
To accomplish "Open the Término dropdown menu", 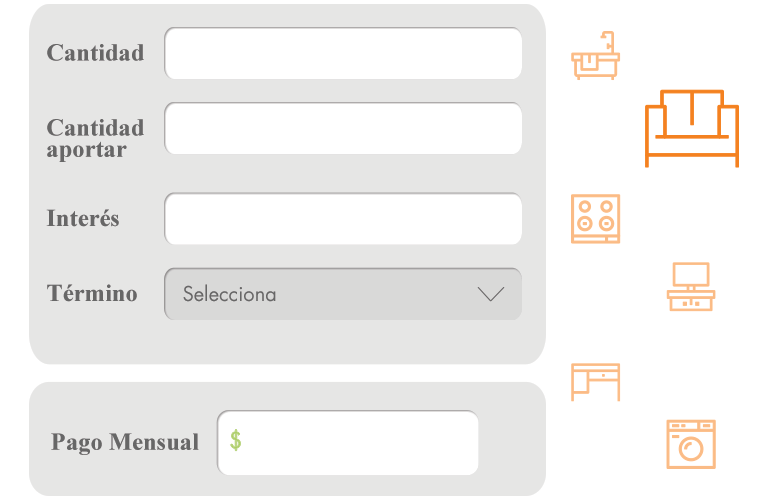I will tap(343, 294).
